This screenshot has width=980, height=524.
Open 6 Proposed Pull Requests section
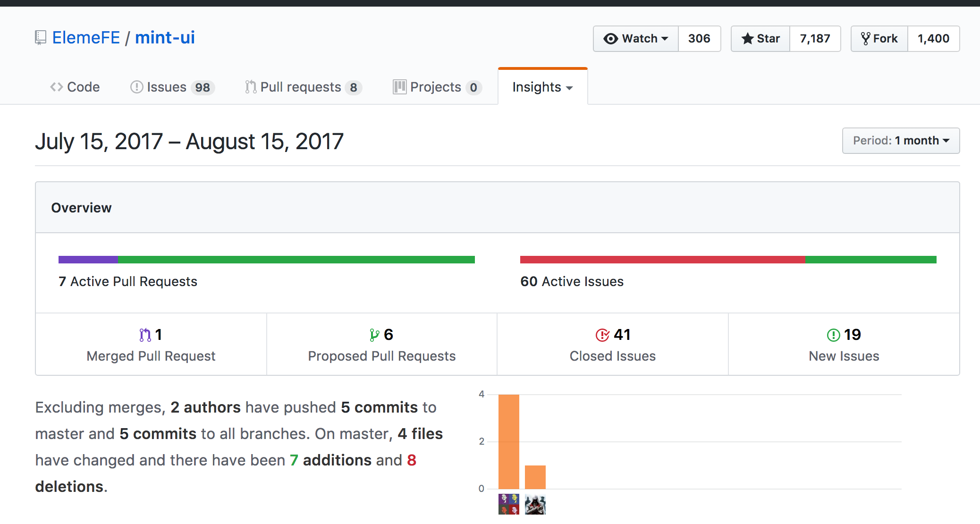(382, 345)
